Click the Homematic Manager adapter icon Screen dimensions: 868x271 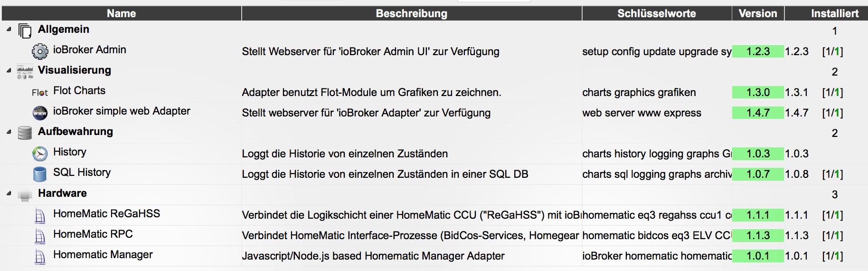tap(40, 257)
